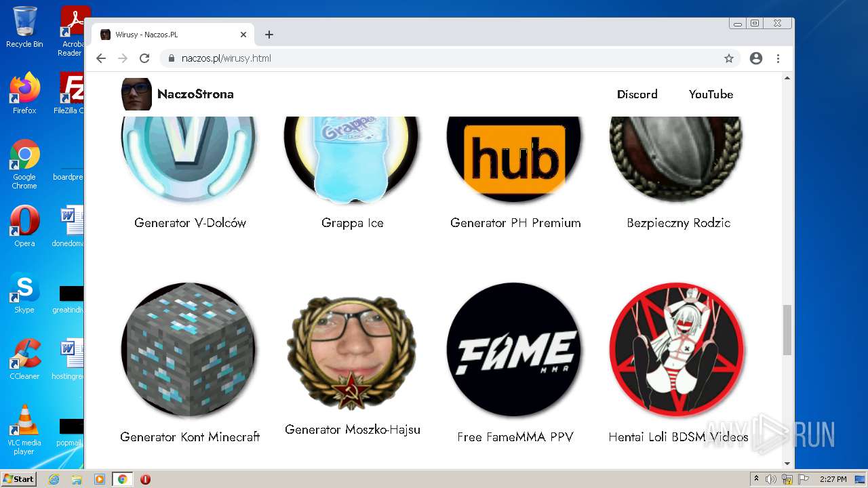
Task: Open the YouTube link in header
Action: [711, 94]
